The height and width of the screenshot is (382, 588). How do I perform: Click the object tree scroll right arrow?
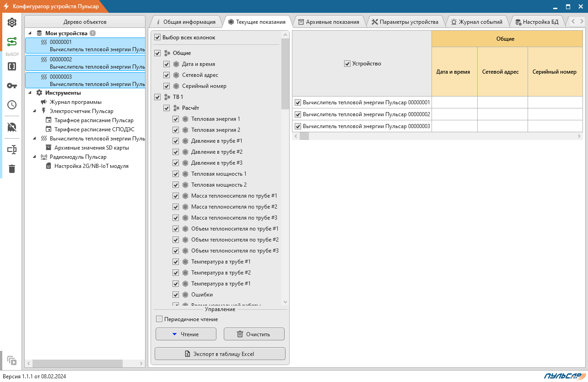pos(142,363)
